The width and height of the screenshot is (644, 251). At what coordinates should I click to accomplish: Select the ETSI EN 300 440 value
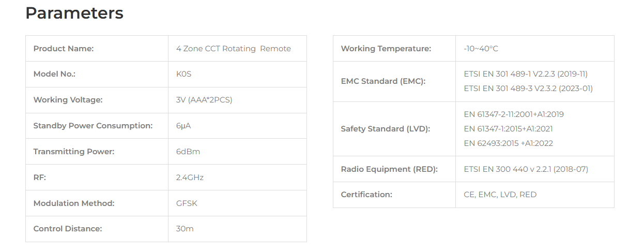click(526, 169)
